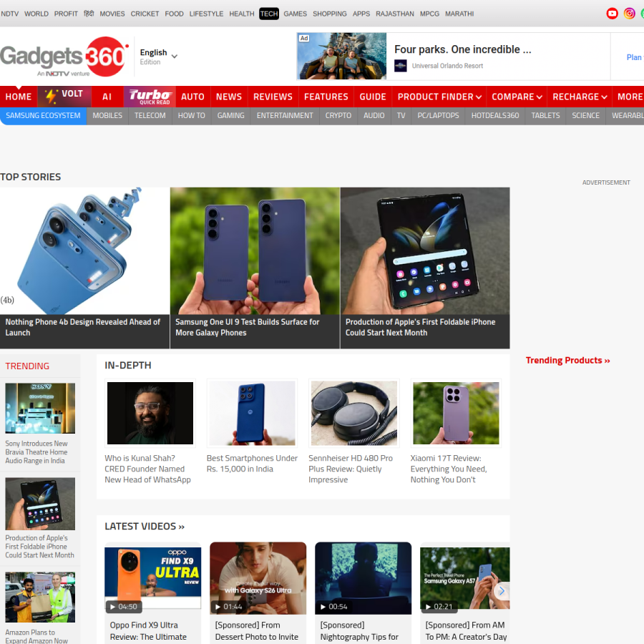Click the Universal Orlando Resort logo
The width and height of the screenshot is (644, 644).
point(401,66)
